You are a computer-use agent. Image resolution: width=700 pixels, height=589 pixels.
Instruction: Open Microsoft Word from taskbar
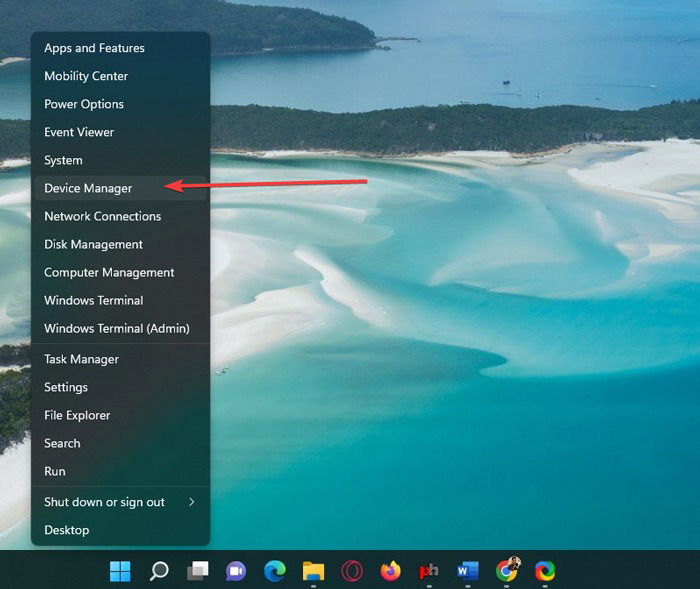pyautogui.click(x=467, y=571)
